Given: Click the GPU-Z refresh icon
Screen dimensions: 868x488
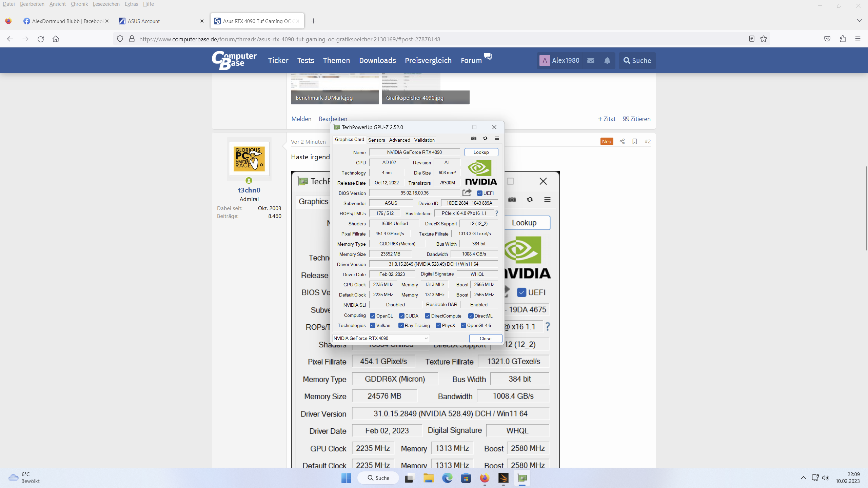Looking at the screenshot, I should point(485,138).
